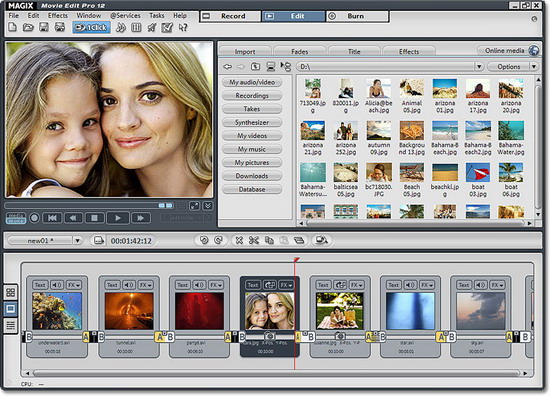Click the media browser horizontal scrollbar
Viewport: 550px width, 396px height.
(x=415, y=223)
